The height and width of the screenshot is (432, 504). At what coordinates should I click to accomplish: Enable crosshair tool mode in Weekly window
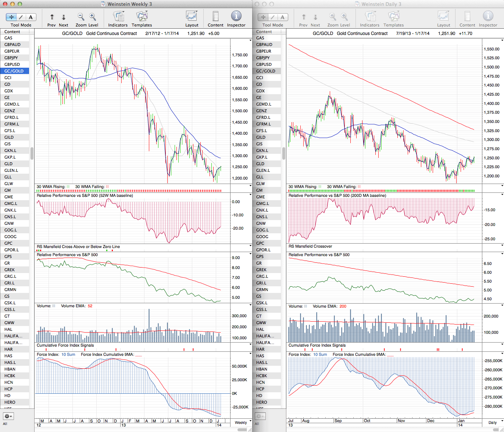(11, 17)
